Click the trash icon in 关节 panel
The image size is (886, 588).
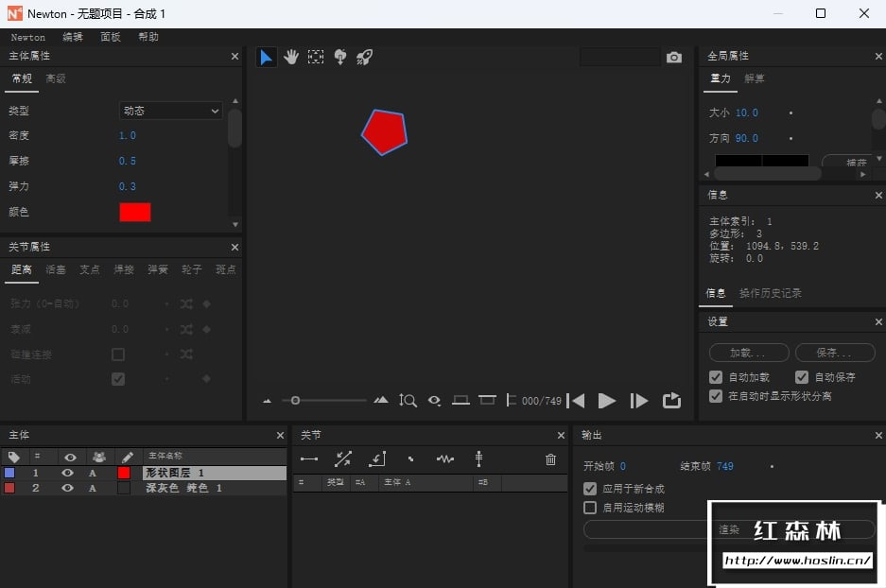550,459
